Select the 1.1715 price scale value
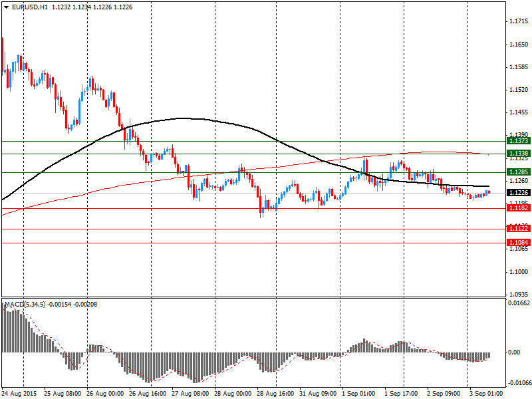This screenshot has height=399, width=532. (519, 22)
